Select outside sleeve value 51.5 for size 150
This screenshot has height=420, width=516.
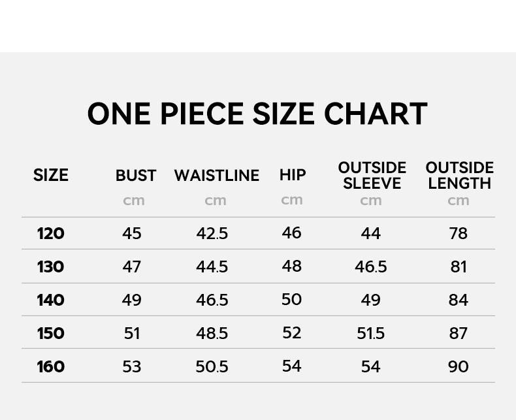coord(371,333)
